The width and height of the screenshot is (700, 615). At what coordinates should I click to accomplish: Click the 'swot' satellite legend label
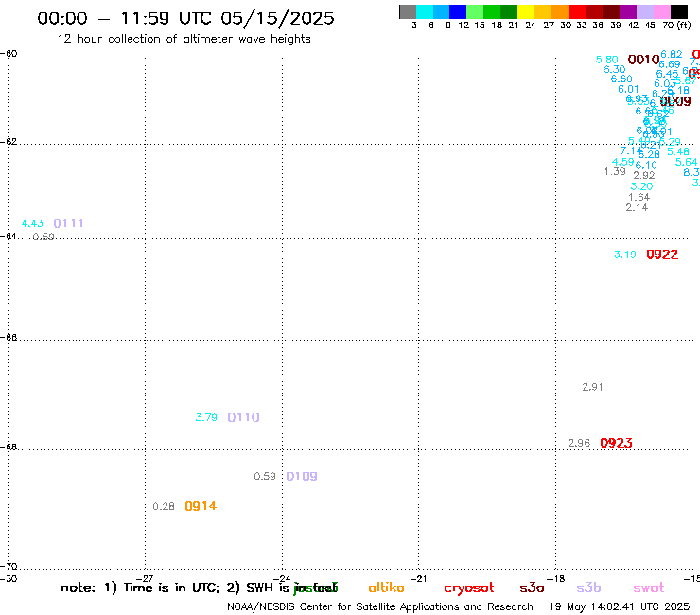point(649,589)
